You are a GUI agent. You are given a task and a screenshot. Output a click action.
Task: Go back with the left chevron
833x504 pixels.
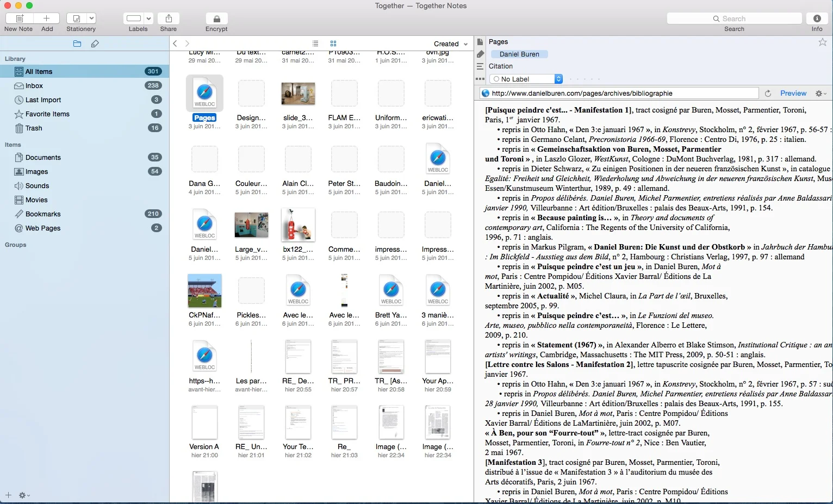(x=175, y=43)
